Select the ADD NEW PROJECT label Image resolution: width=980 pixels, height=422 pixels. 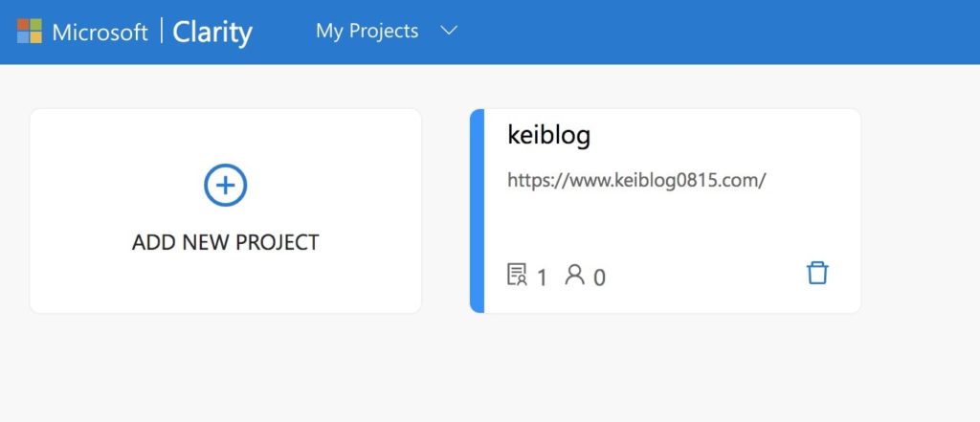point(226,242)
